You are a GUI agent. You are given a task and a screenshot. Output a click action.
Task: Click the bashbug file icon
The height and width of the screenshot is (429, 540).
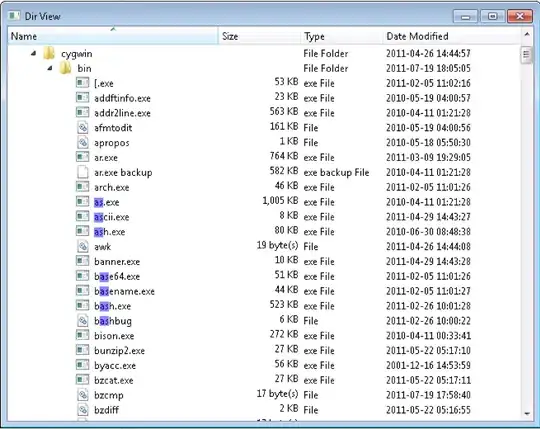83,321
